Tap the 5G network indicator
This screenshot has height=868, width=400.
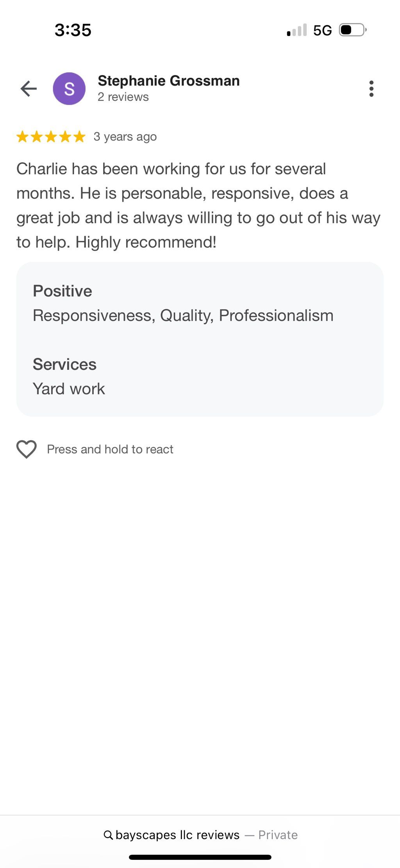pos(323,30)
